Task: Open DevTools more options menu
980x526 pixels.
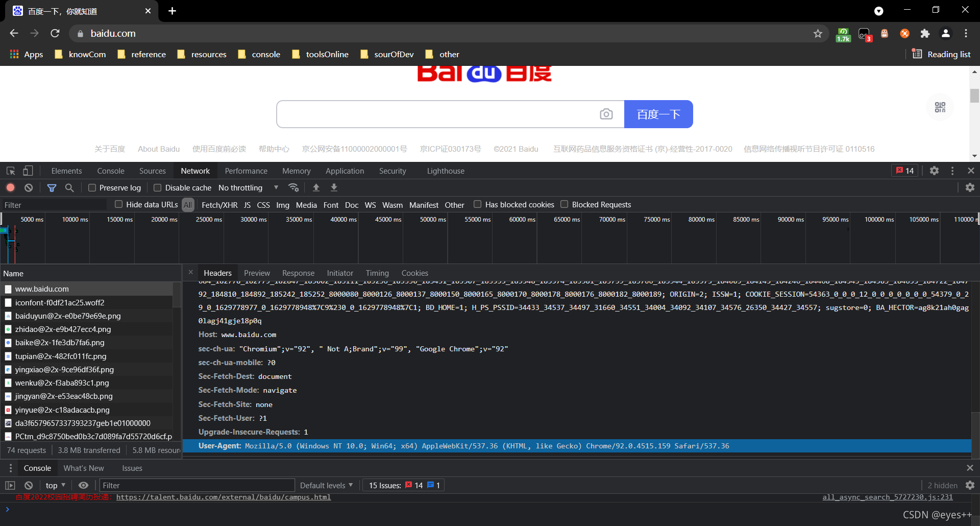Action: 952,171
